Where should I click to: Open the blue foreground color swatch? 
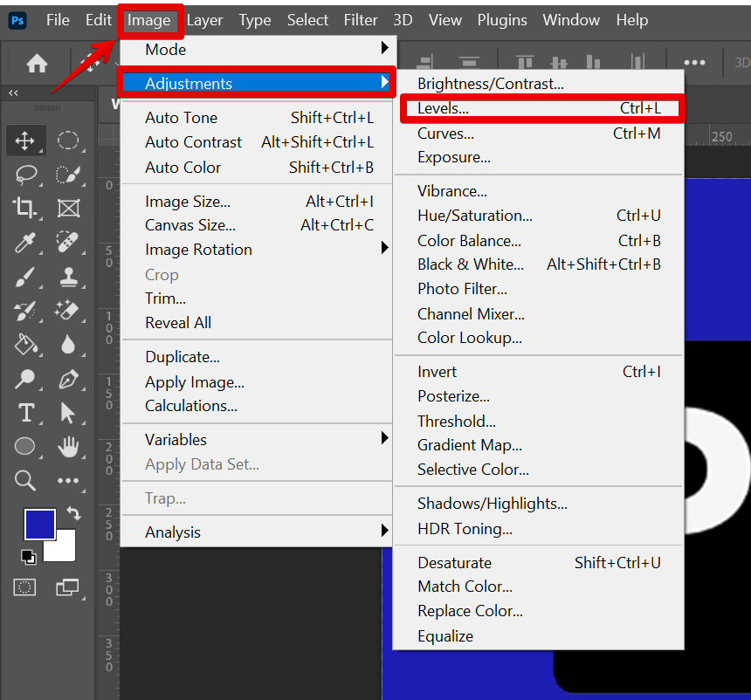(39, 524)
